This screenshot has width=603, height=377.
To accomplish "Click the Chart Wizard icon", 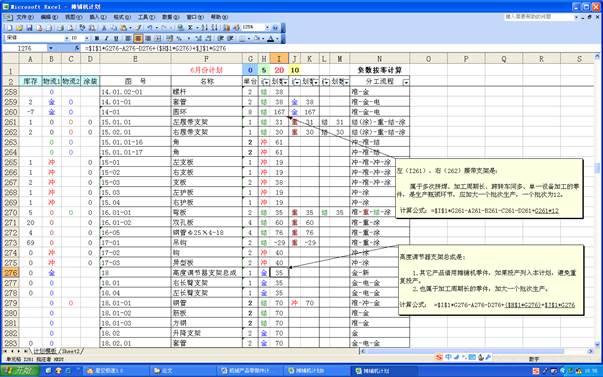I will [227, 28].
